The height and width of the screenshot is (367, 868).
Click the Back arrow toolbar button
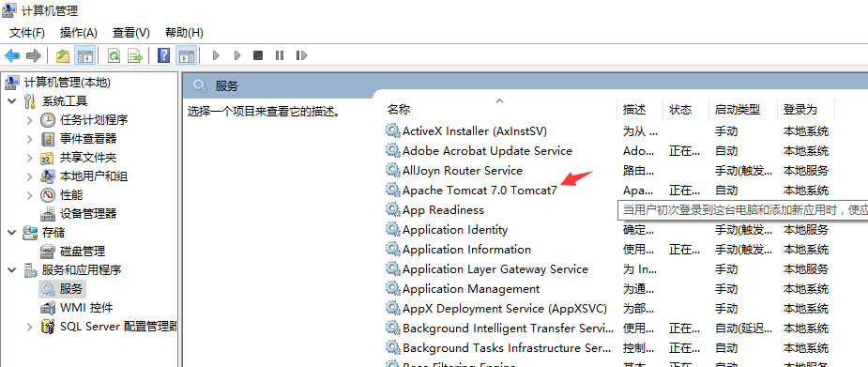pos(12,55)
